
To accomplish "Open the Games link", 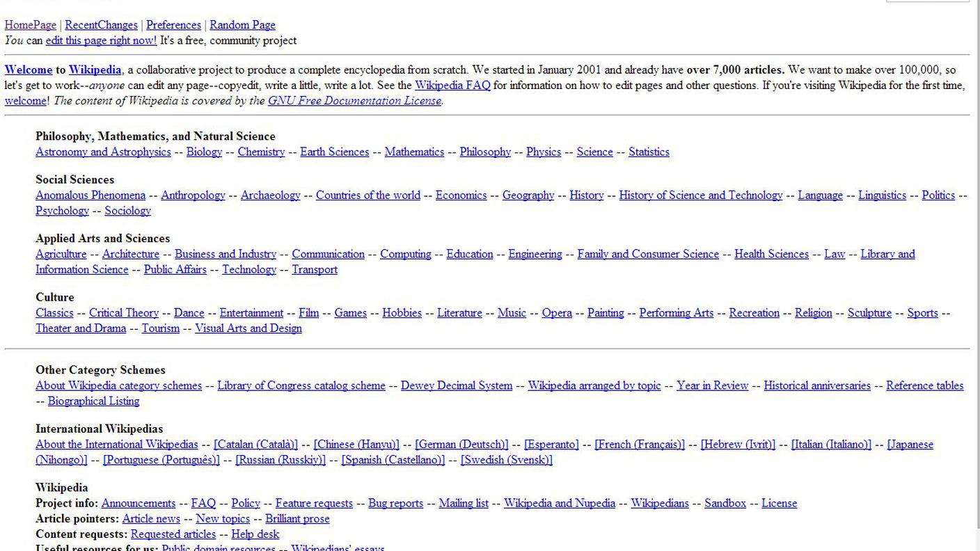I will click(x=351, y=313).
